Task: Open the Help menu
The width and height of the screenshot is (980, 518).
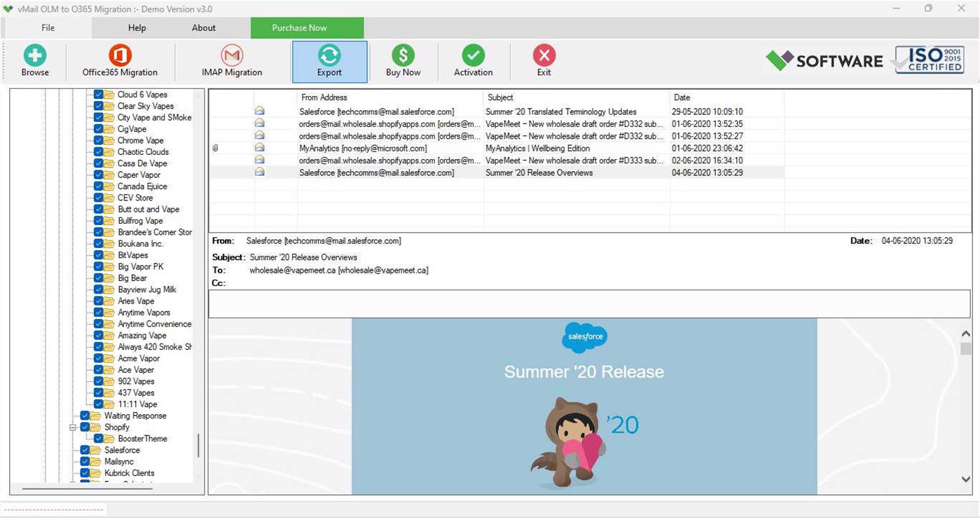Action: coord(137,28)
